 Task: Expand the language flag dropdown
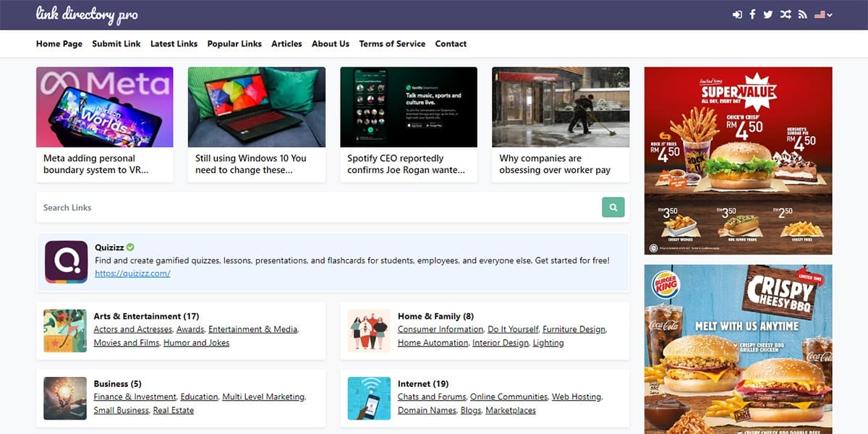tap(823, 14)
